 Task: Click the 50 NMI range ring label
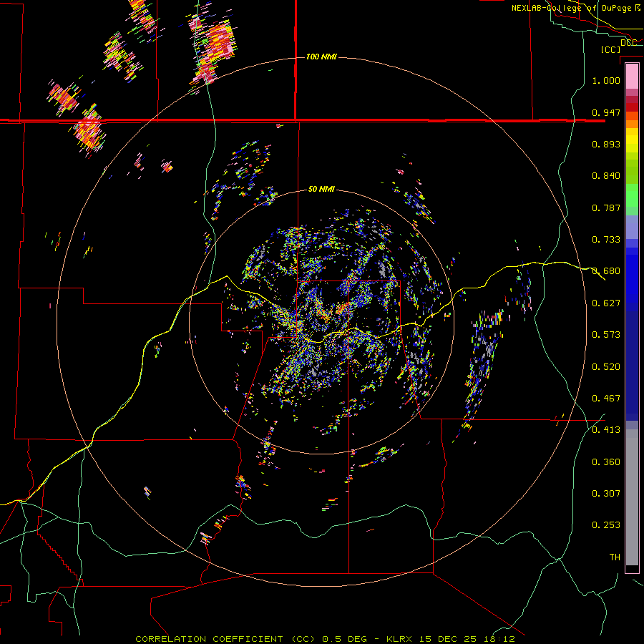321,189
